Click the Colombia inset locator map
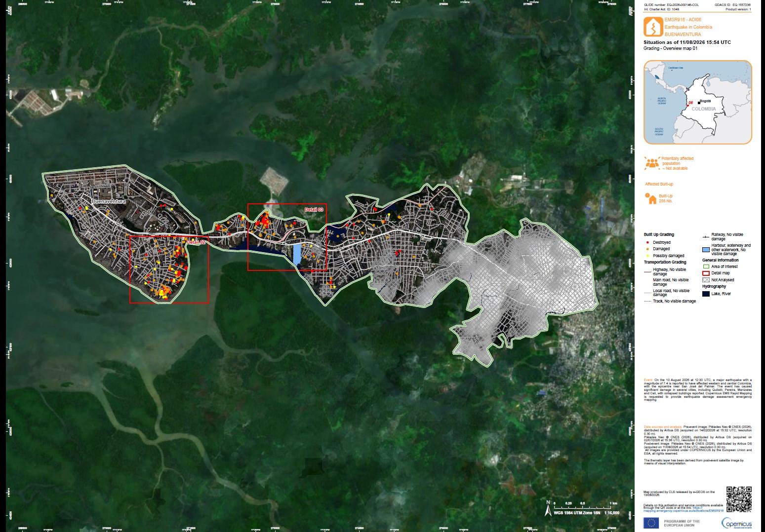Screen dimensions: 765x532 (x=697, y=102)
